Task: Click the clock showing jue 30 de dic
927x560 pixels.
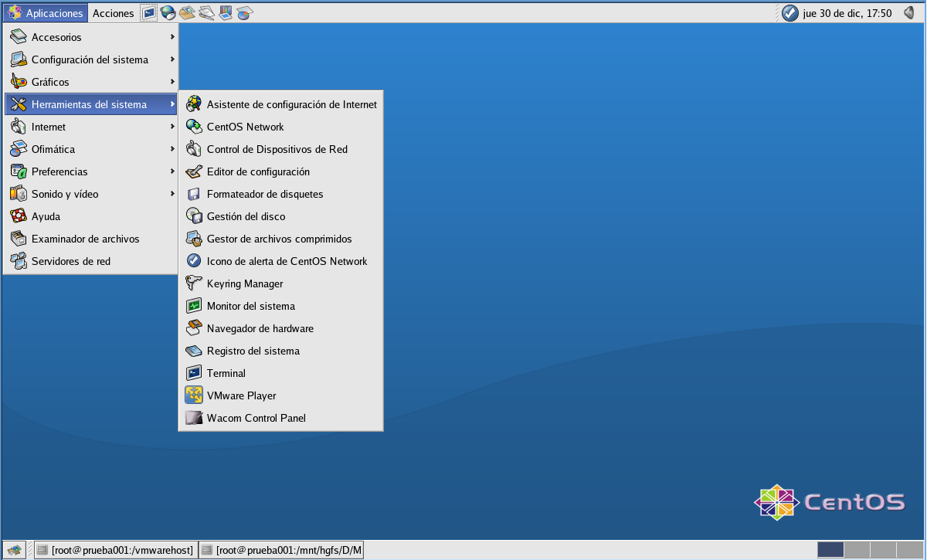Action: (847, 13)
